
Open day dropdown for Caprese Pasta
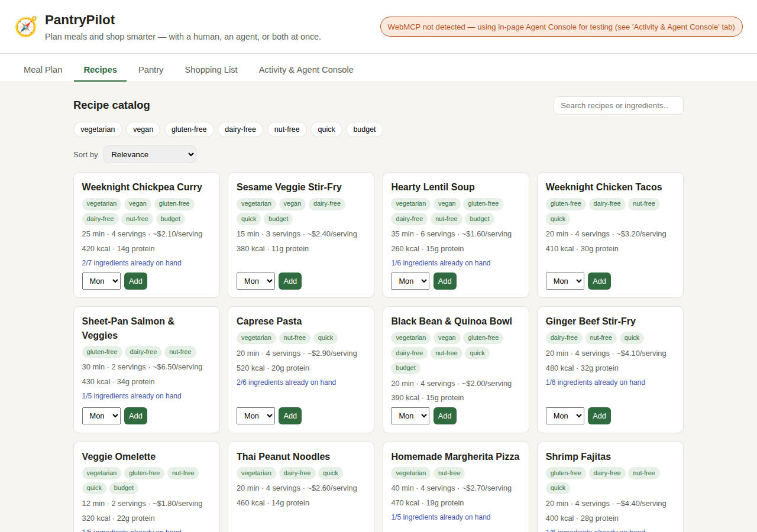255,416
